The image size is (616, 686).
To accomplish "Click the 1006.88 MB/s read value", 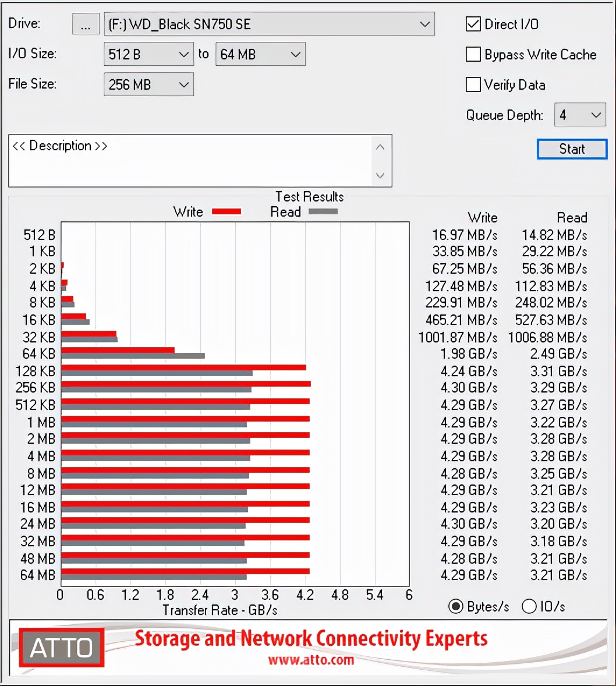I will pyautogui.click(x=547, y=338).
